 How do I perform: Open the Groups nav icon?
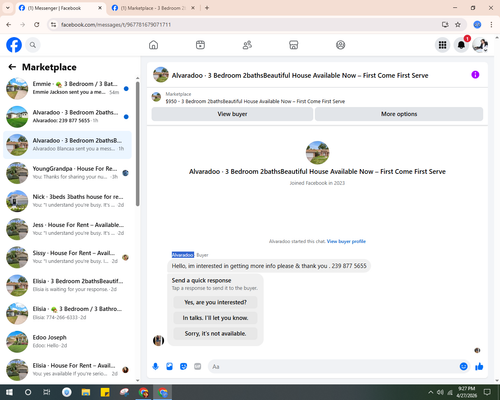pyautogui.click(x=340, y=45)
